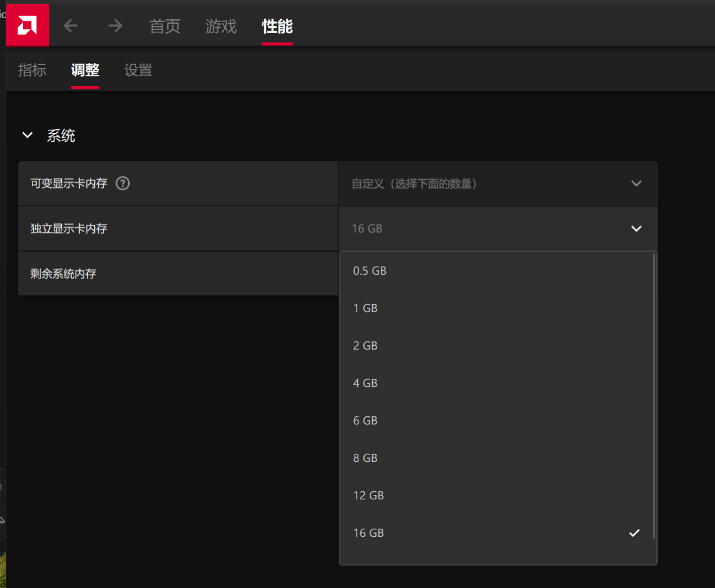Open the 可变显示卡内存 dropdown arrow
715x588 pixels.
click(636, 184)
